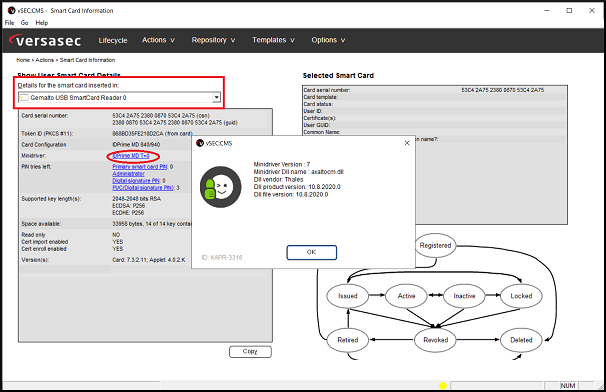The width and height of the screenshot is (606, 392).
Task: Click the Minidriver Dll name line
Action: click(298, 172)
